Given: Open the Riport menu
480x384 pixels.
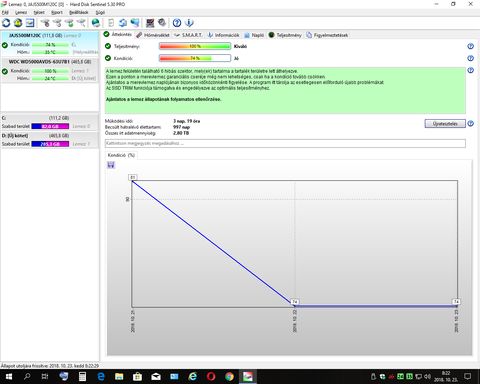Looking at the screenshot, I should tap(57, 12).
